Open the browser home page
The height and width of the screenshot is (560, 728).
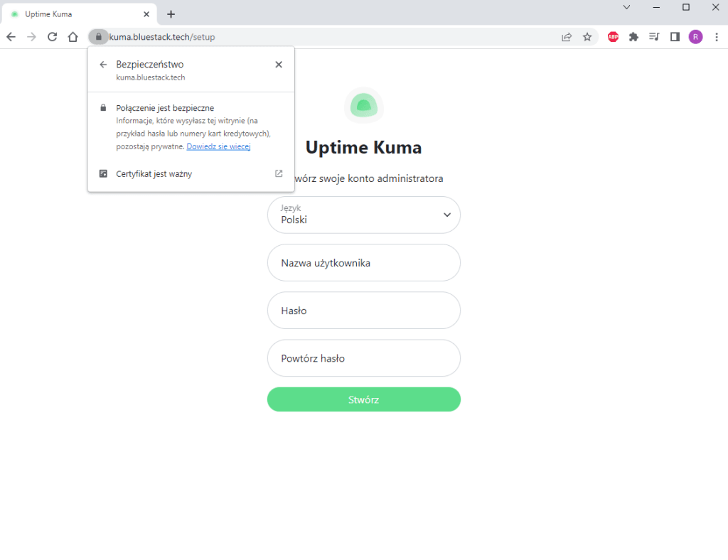point(73,37)
